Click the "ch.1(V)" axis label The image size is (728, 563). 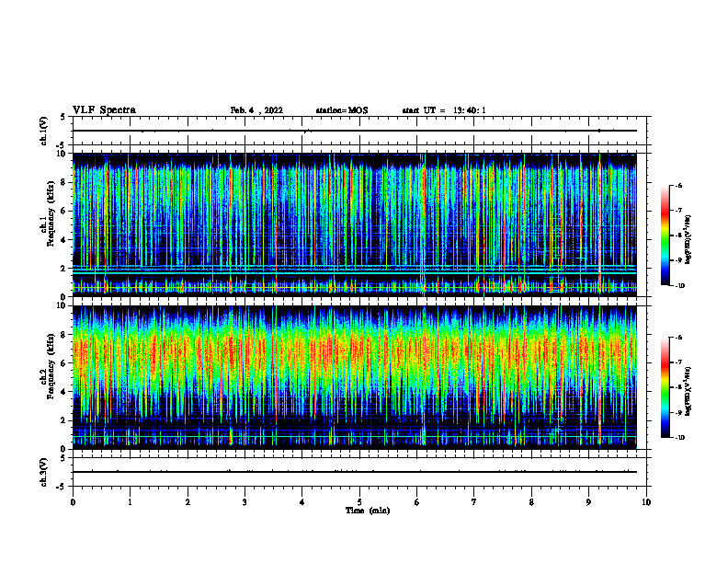click(43, 131)
